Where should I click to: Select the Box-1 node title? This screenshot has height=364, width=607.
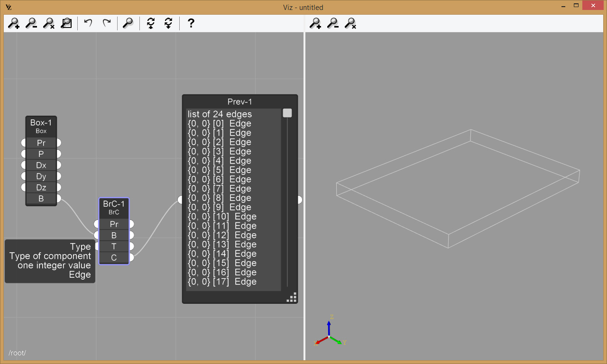pos(41,123)
